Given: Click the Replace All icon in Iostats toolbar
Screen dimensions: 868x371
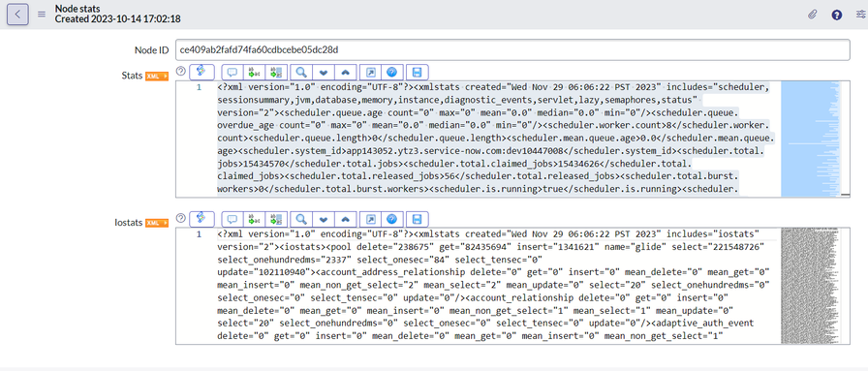Looking at the screenshot, I should point(276,219).
